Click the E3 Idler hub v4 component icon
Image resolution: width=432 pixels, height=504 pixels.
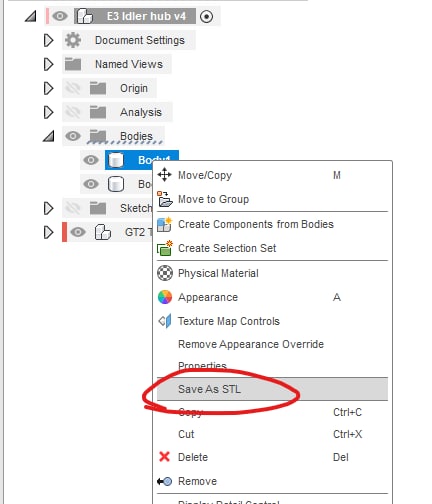85,16
